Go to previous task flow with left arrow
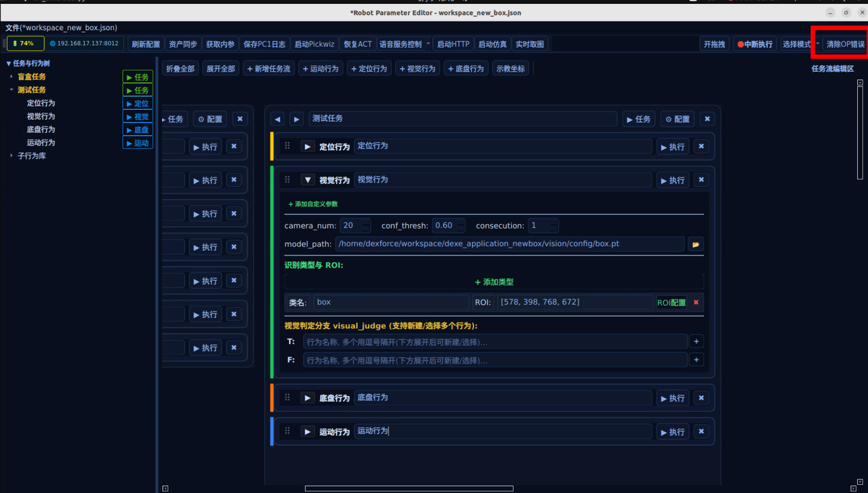 click(277, 119)
